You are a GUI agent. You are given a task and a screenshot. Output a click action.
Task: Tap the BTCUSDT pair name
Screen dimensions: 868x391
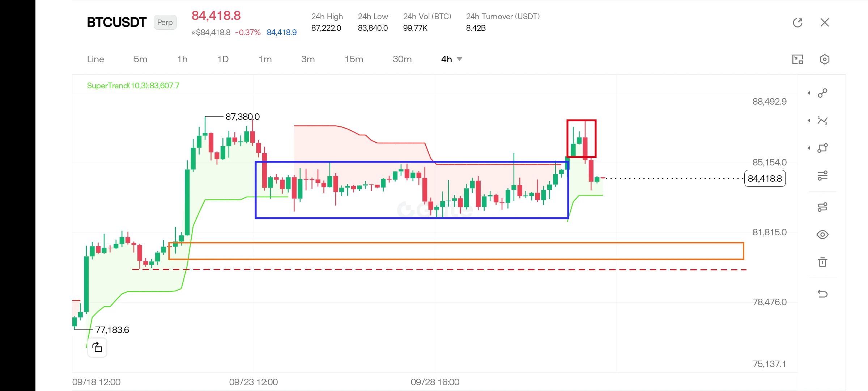pos(116,22)
